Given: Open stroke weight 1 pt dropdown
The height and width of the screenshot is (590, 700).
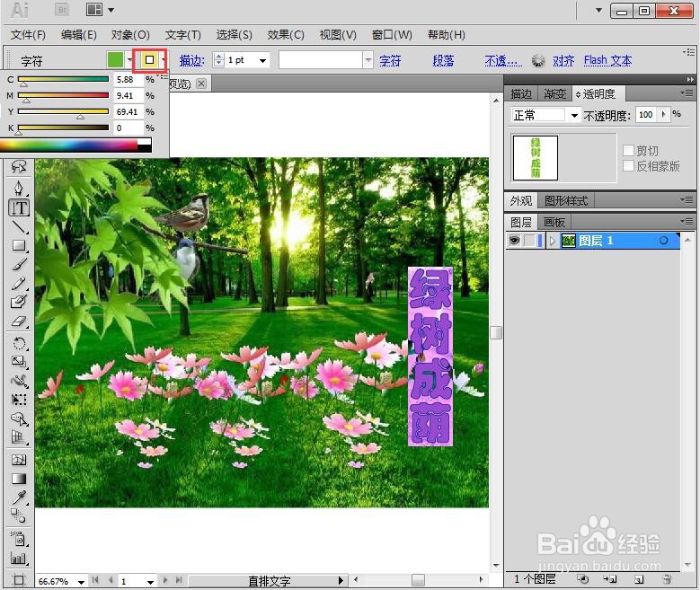Looking at the screenshot, I should point(263,60).
